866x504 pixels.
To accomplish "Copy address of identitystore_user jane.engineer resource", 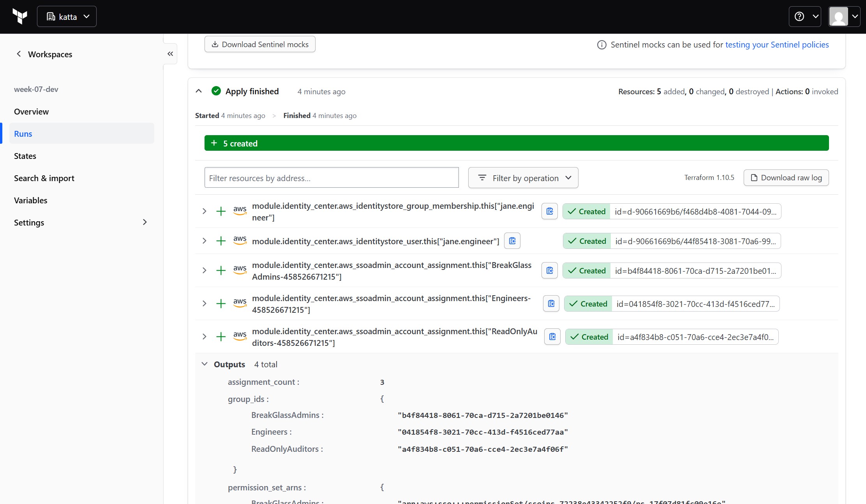I will 512,241.
